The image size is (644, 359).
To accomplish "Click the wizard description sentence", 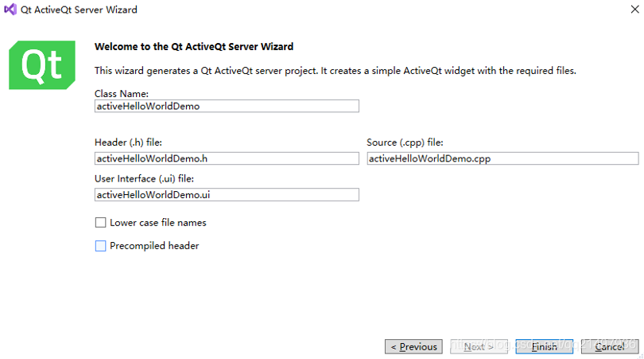I will 335,71.
